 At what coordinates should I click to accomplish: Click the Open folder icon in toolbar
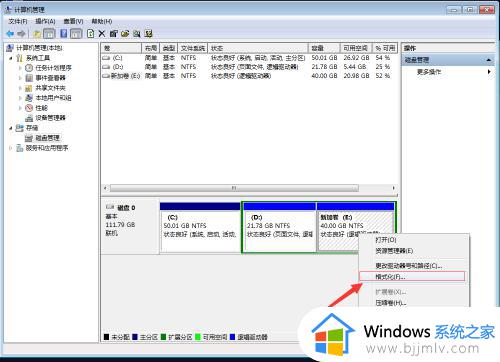[x=125, y=34]
